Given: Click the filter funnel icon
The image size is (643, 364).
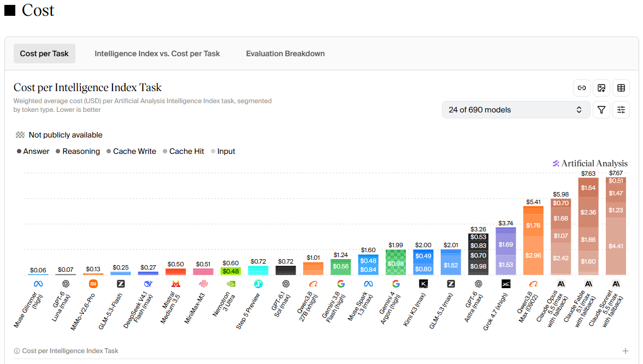Looking at the screenshot, I should click(601, 110).
